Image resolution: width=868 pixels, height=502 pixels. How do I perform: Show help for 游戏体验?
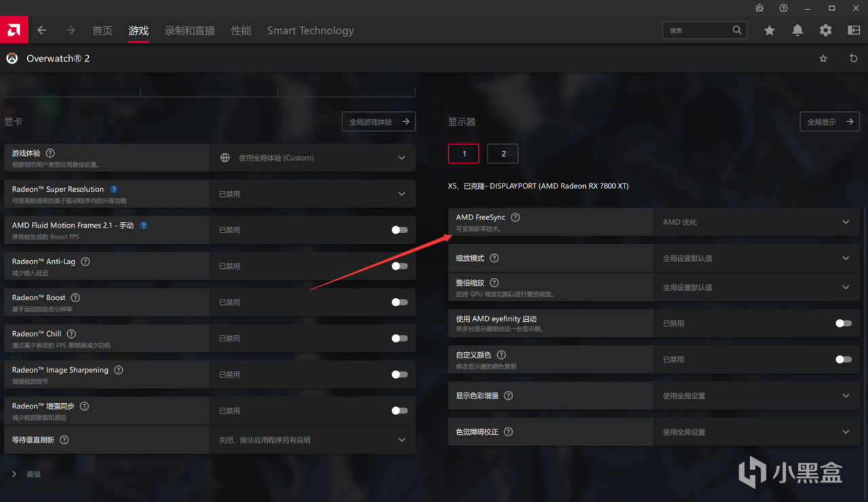(50, 154)
